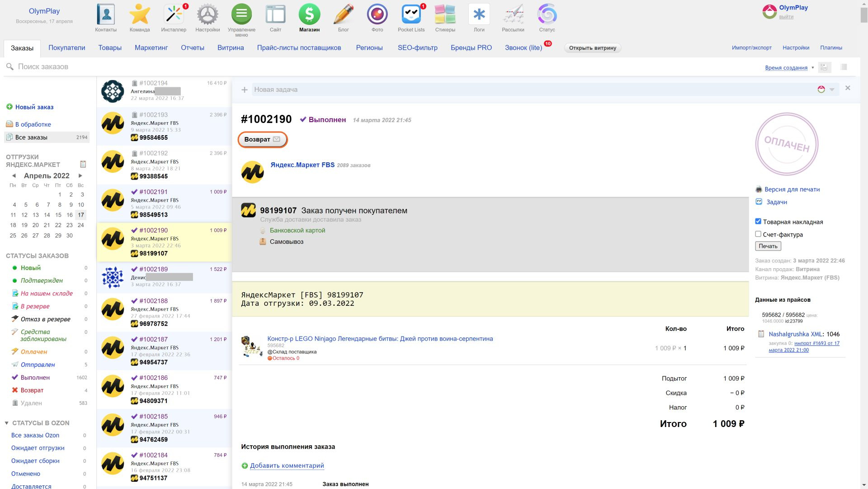Open task assignee dropdown arrow
Image resolution: width=868 pixels, height=489 pixels.
832,90
